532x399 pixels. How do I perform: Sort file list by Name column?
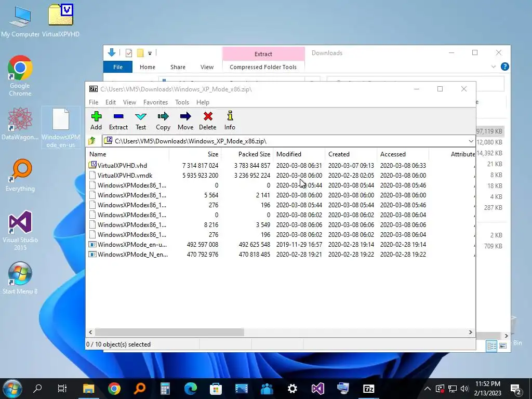128,154
